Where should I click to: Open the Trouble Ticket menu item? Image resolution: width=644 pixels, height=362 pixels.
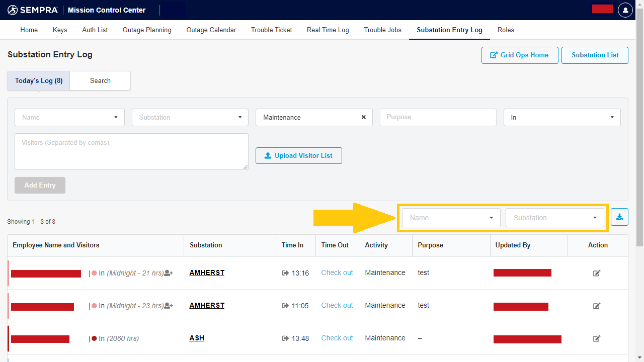point(271,30)
